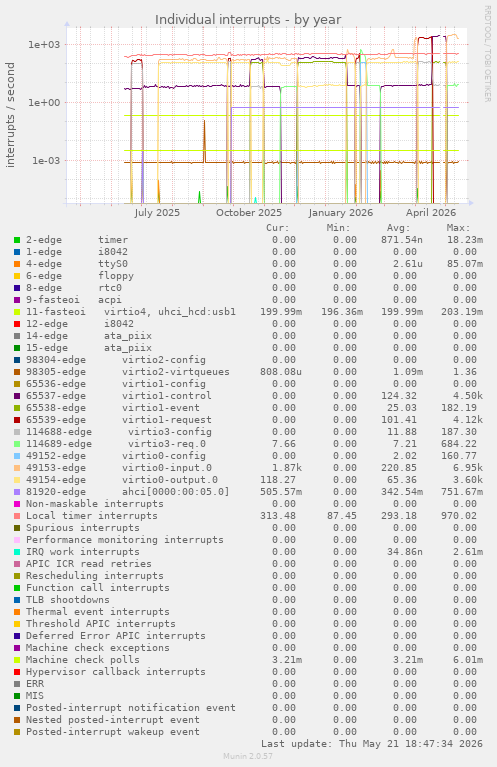497x767 pixels.
Task: Click the '2-edge timer' legend row
Action: pyautogui.click(x=248, y=240)
